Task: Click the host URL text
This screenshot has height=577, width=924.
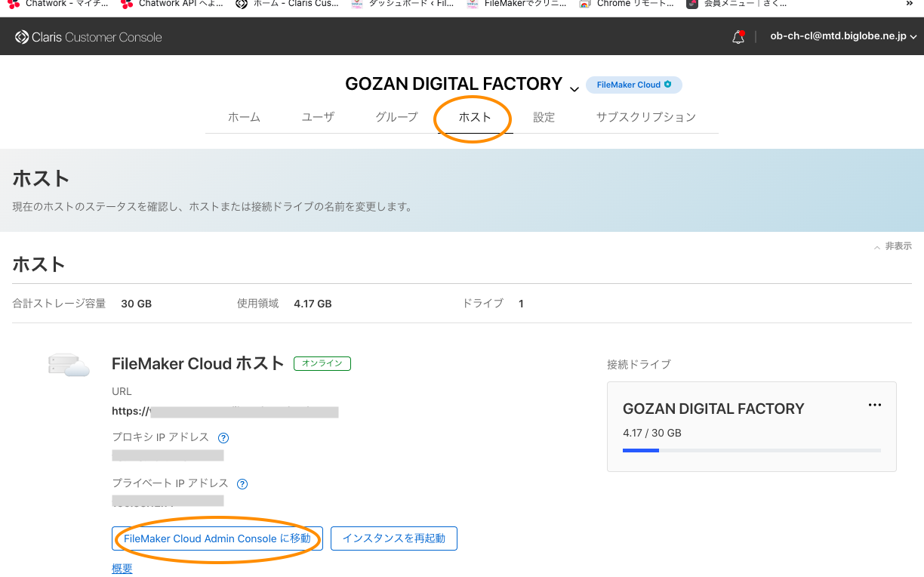Action: coord(225,412)
